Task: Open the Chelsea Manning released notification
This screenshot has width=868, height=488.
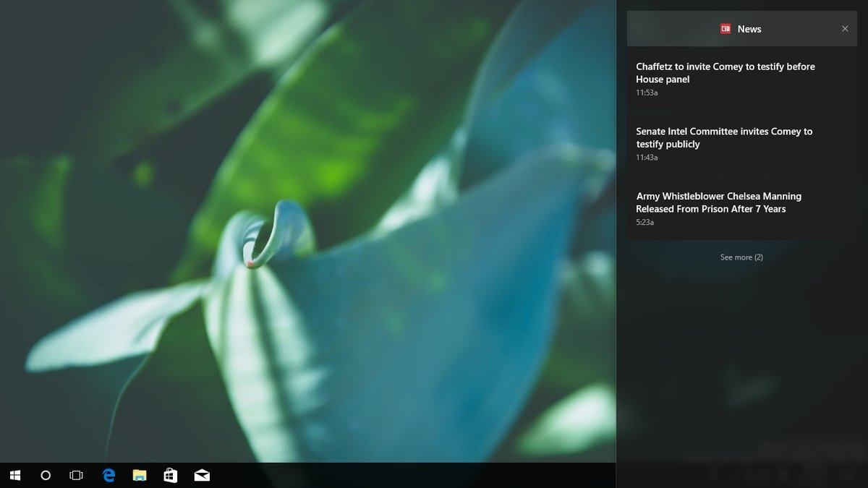Action: click(x=718, y=202)
